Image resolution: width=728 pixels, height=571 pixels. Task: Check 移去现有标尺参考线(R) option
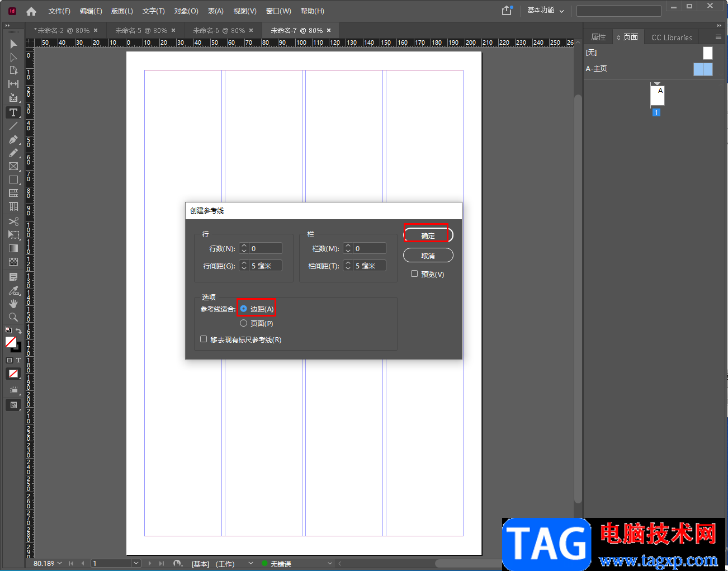(204, 339)
